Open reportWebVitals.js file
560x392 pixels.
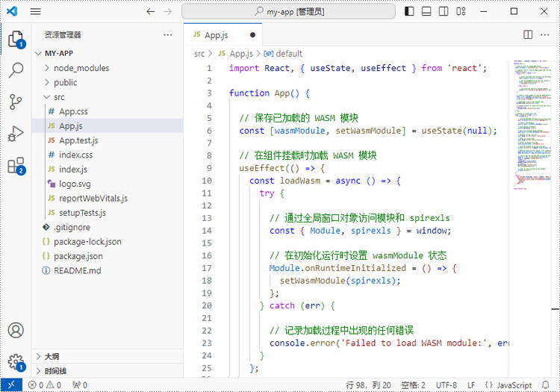[93, 198]
